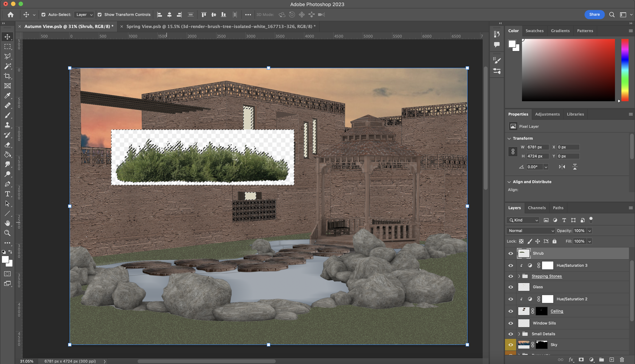Click the hue spectrum slider
635x364 pixels.
(x=625, y=70)
